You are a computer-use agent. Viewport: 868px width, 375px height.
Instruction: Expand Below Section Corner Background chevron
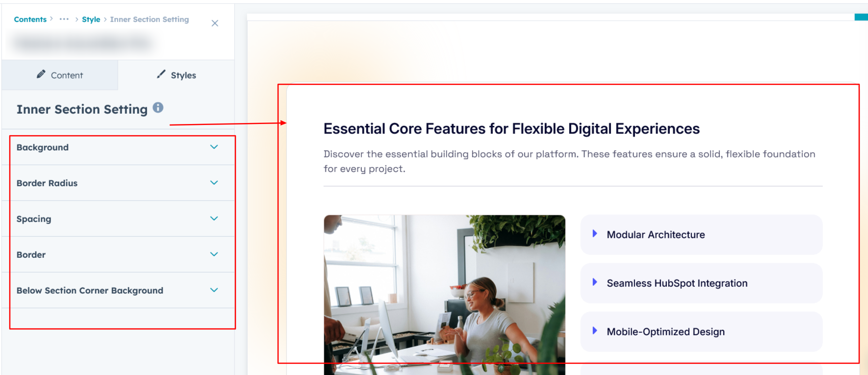click(214, 290)
